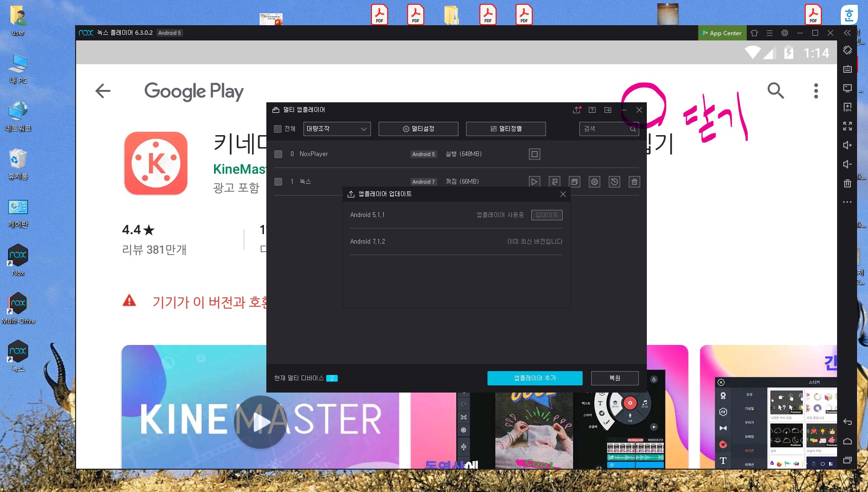
Task: Click the multi-player update upload icon
Action: coord(576,110)
